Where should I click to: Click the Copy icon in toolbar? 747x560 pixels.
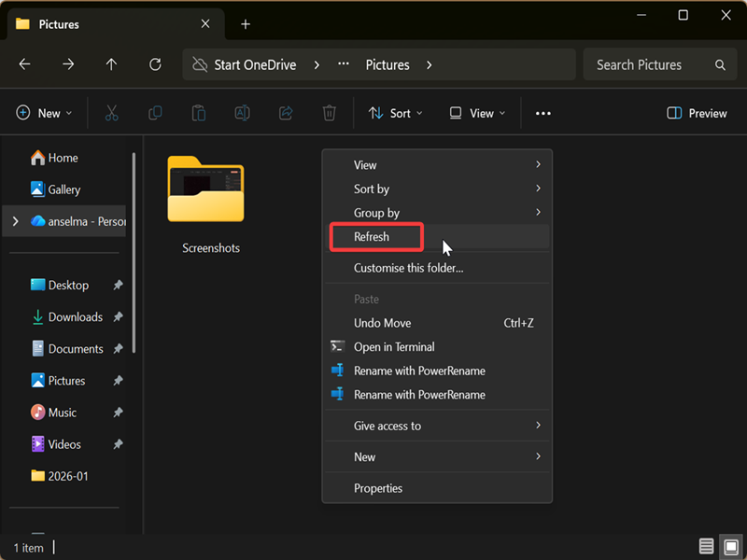[x=155, y=113]
